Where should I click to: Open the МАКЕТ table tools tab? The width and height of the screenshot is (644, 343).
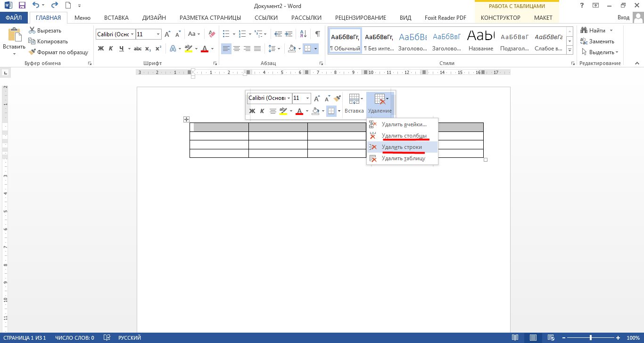(543, 18)
